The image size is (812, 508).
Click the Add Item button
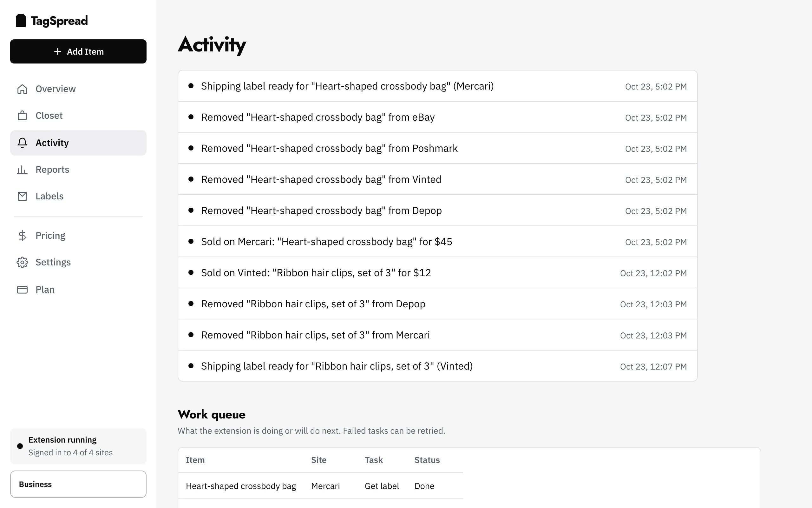pos(78,51)
